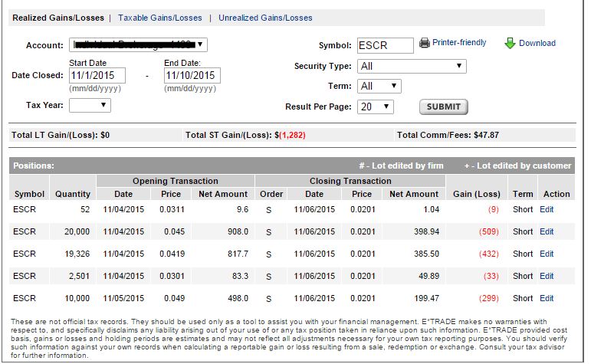Click the Opening Transaction group header
Viewport: 591px width, 364px height.
pos(176,181)
